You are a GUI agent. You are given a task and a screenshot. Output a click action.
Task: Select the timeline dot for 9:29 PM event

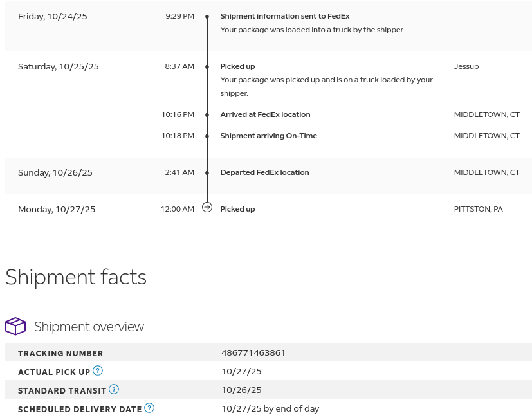click(207, 17)
